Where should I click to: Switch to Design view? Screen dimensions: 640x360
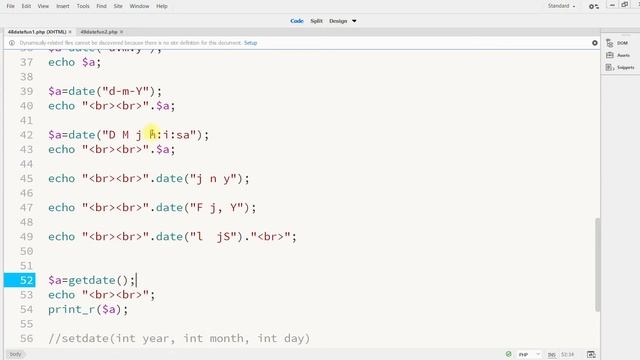[338, 21]
